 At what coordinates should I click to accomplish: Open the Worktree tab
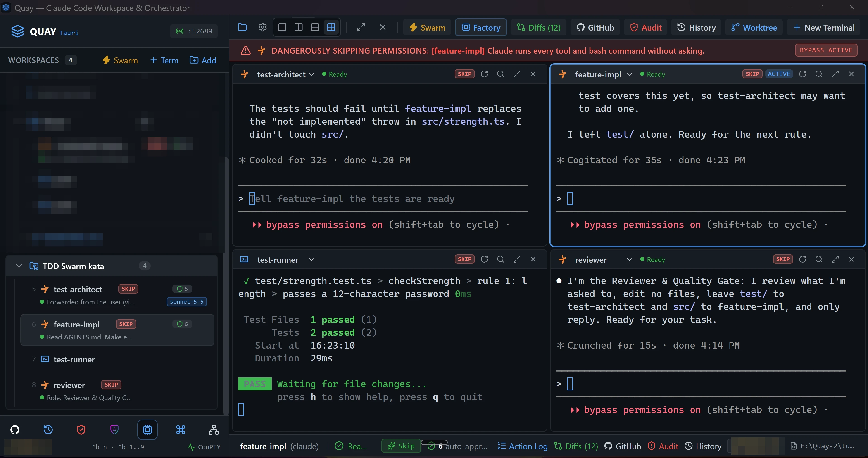pos(754,28)
